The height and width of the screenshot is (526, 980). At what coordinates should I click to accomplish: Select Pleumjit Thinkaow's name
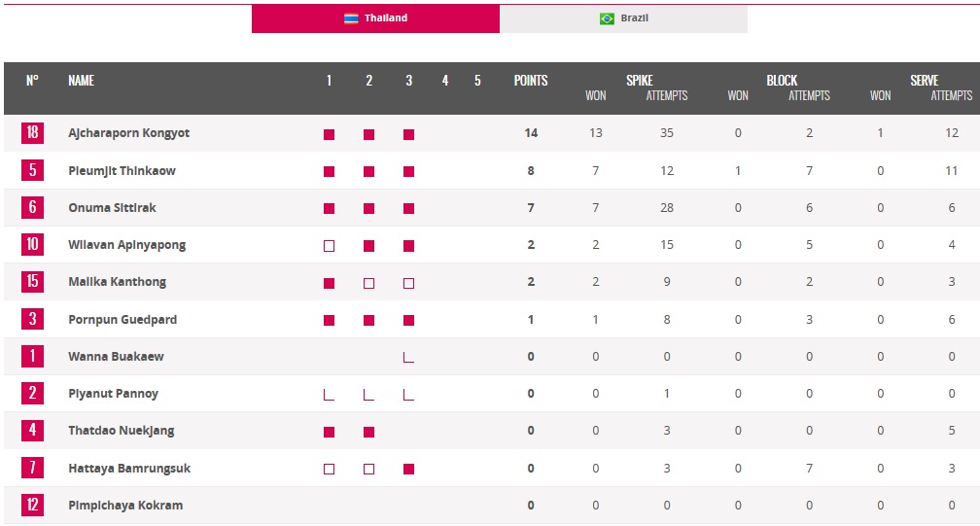(122, 171)
